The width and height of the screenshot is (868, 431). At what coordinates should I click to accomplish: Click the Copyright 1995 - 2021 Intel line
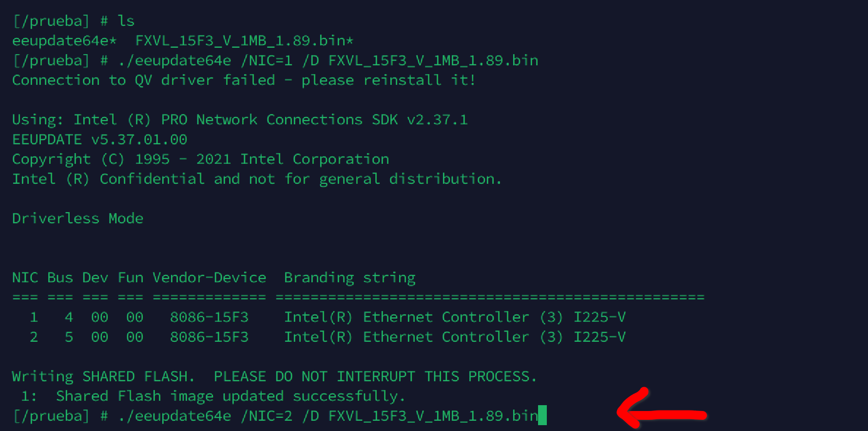point(200,159)
